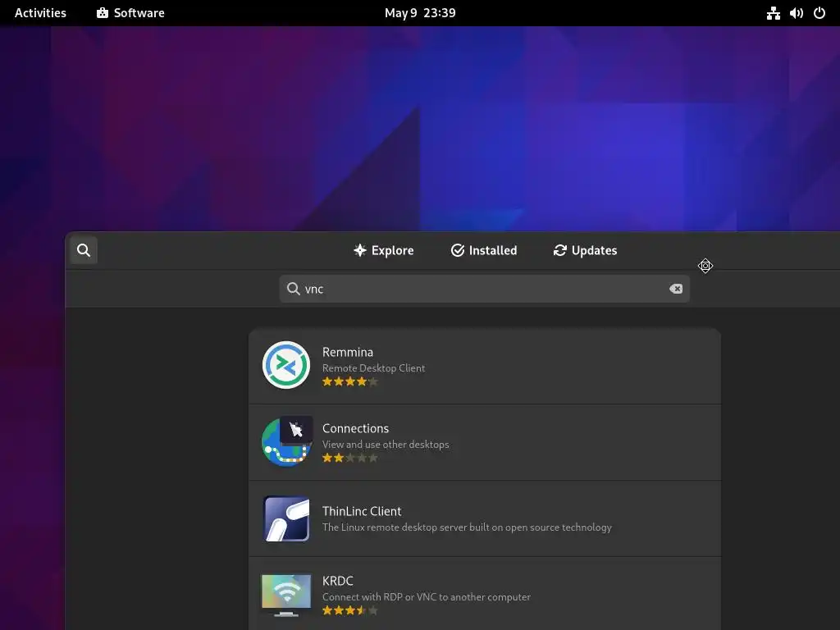Open the Activities overview
The image size is (840, 630).
(x=40, y=13)
